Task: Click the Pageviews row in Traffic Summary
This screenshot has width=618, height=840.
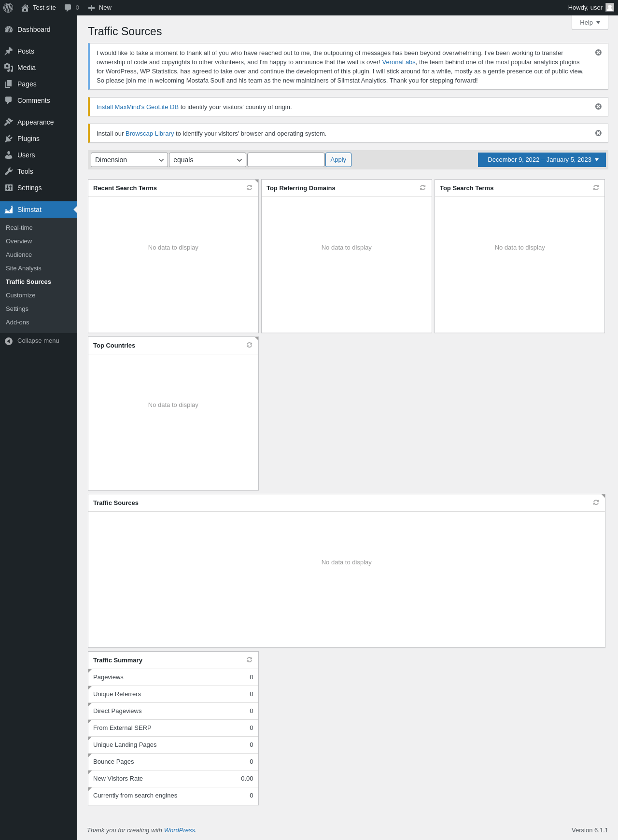Action: point(173,677)
